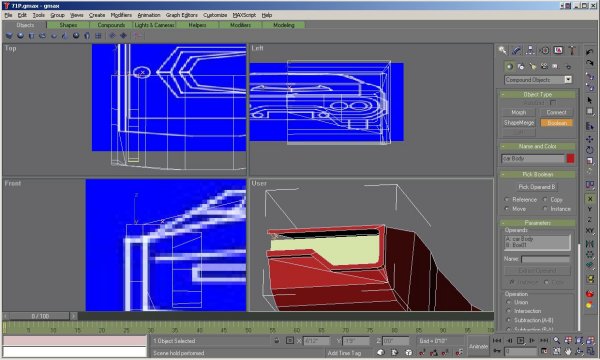Choose the Move operand option

pos(515,209)
